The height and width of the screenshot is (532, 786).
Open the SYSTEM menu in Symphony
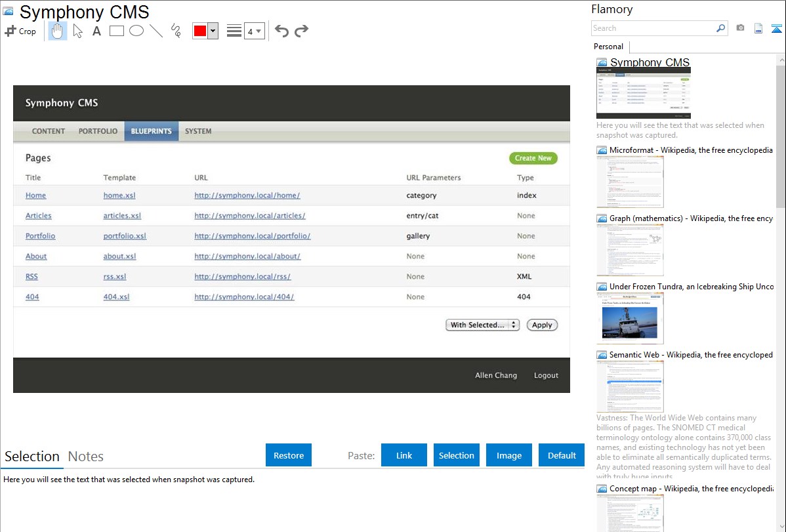(x=198, y=131)
